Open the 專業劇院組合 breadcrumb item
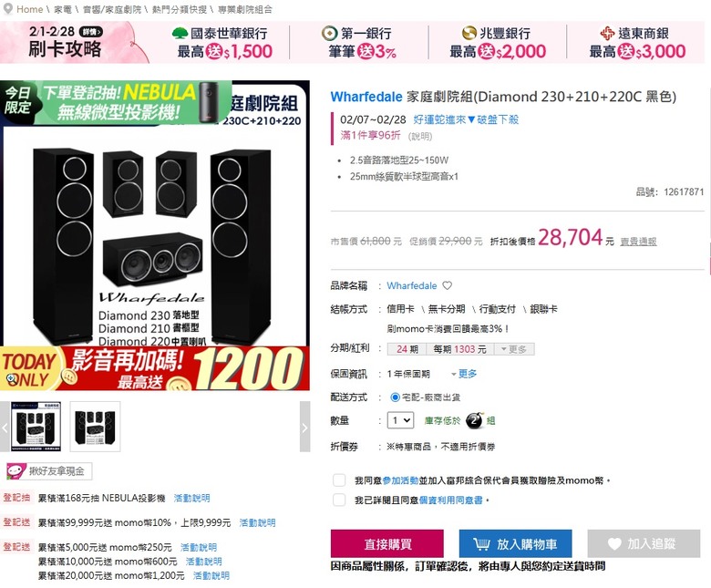Image resolution: width=711 pixels, height=588 pixels. (245, 9)
